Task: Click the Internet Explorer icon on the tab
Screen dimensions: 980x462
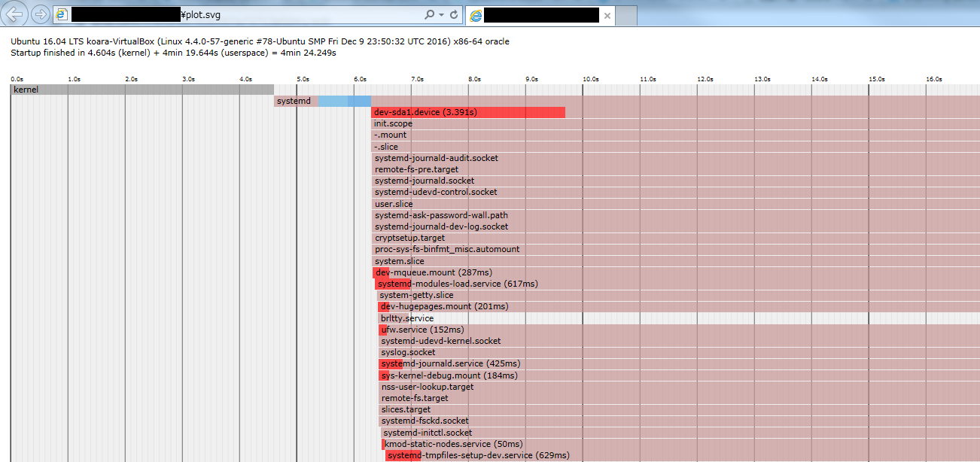Action: [x=474, y=14]
